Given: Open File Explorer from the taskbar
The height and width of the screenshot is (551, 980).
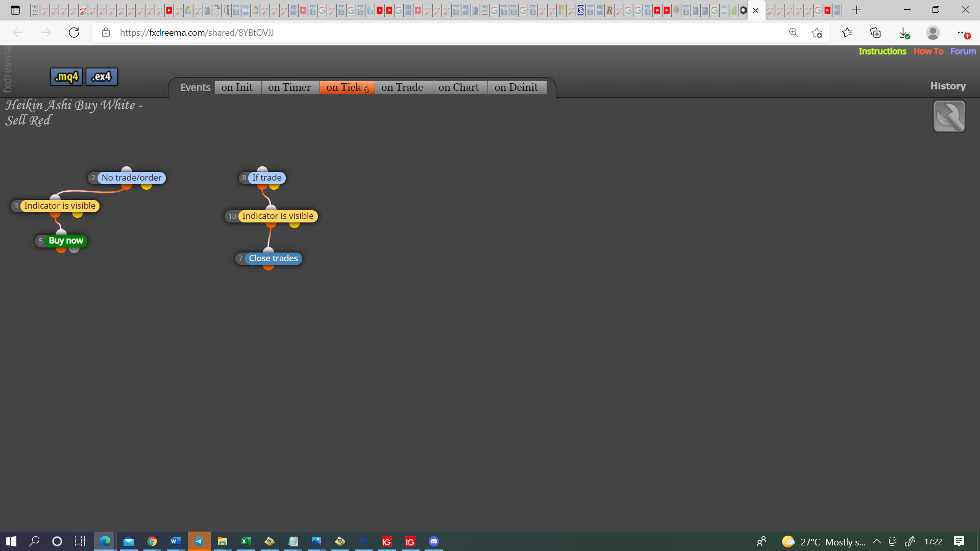Looking at the screenshot, I should pyautogui.click(x=223, y=541).
